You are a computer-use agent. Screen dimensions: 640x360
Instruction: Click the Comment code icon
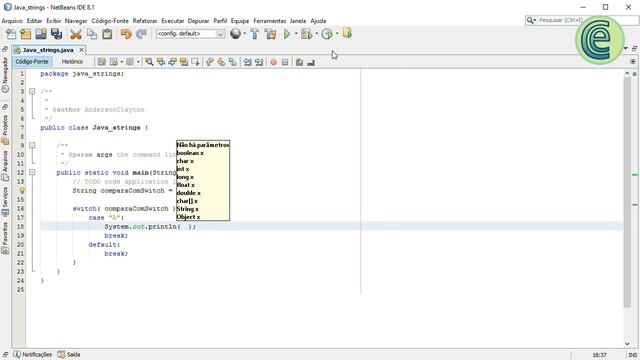click(x=299, y=62)
